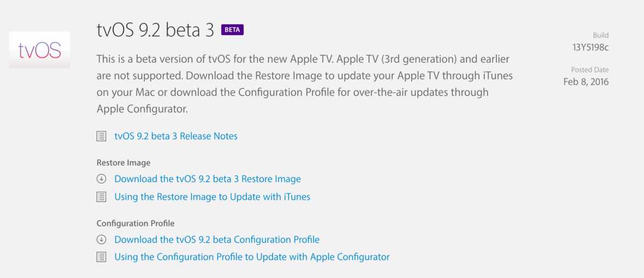Click the document icon beside the iTunes update guide

click(x=101, y=197)
